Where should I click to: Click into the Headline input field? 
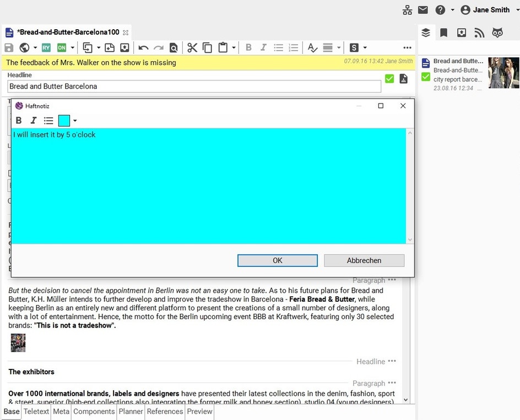[x=194, y=86]
